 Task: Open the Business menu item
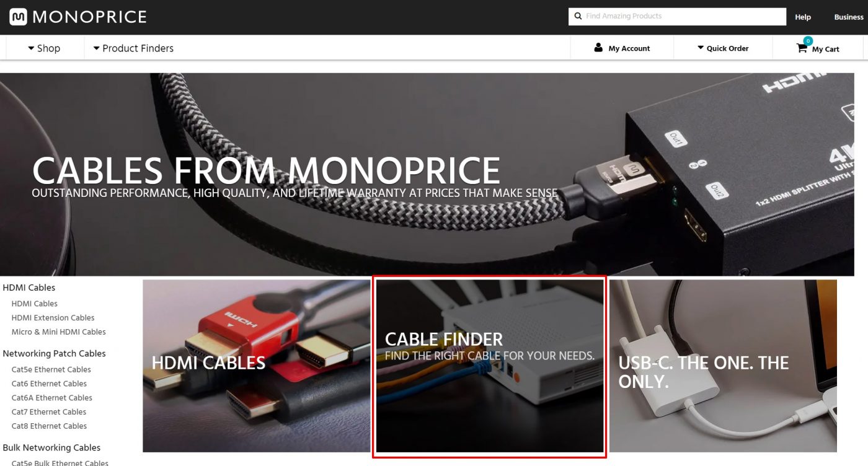click(849, 17)
